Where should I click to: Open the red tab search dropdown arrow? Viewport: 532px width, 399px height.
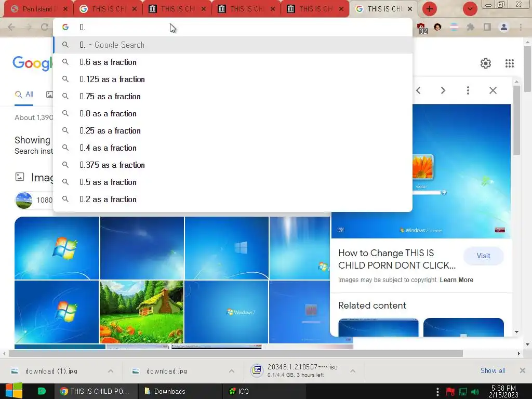coord(470,9)
